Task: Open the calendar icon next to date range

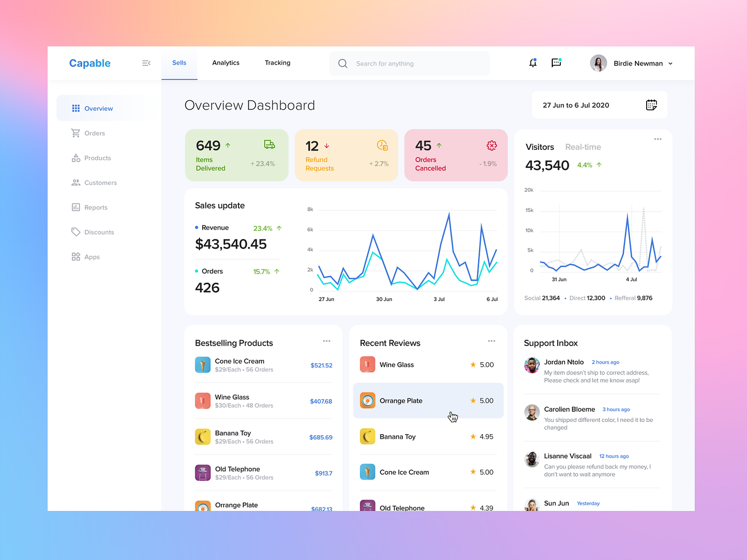Action: click(651, 105)
